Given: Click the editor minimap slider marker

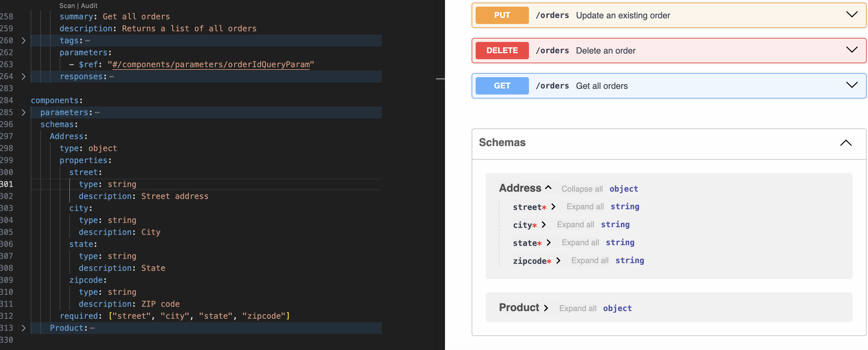Looking at the screenshot, I should [440, 79].
